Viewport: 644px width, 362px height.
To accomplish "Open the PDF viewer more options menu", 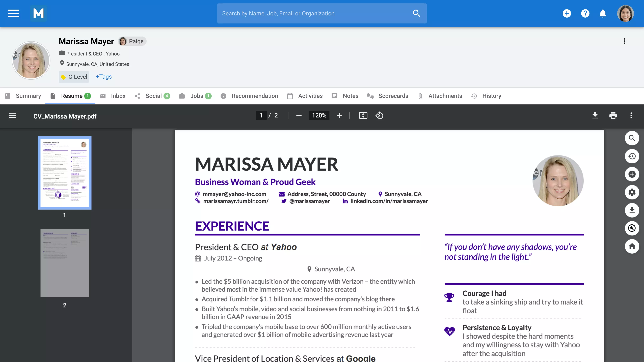I will point(631,115).
